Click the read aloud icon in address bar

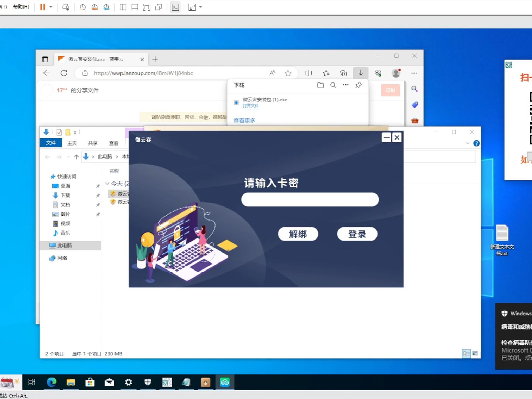pos(272,73)
